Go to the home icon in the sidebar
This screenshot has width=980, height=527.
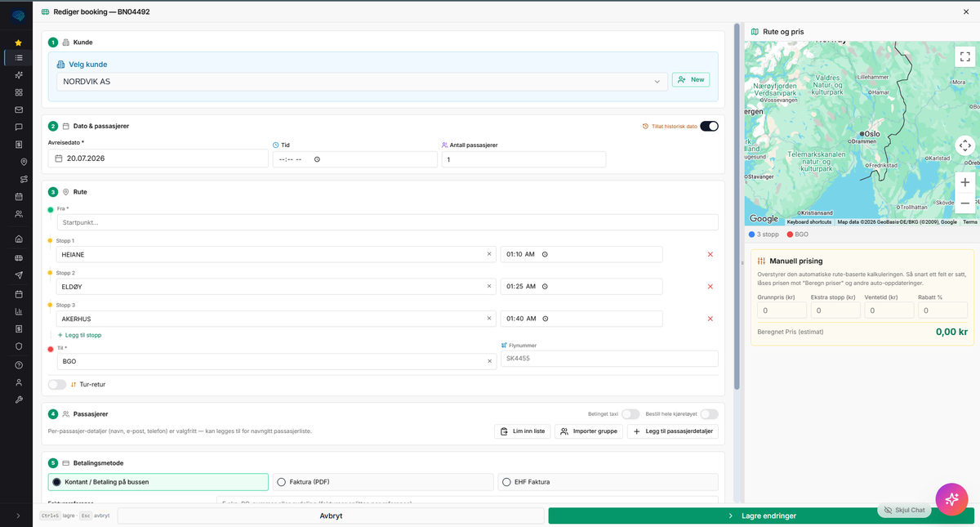click(18, 239)
